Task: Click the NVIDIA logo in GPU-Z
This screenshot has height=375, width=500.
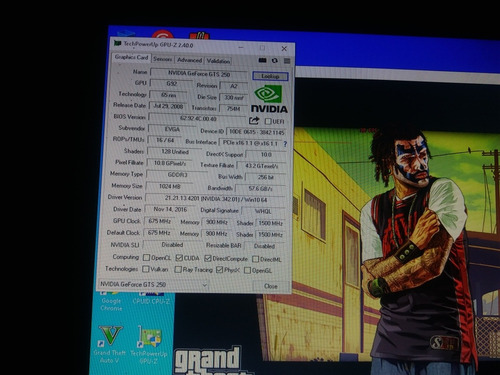Action: [269, 99]
